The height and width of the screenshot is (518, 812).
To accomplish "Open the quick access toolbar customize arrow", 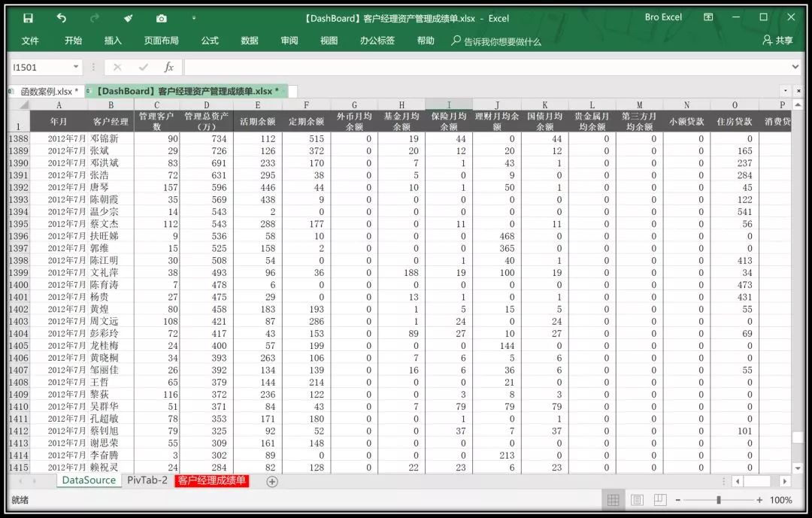I will (x=194, y=18).
